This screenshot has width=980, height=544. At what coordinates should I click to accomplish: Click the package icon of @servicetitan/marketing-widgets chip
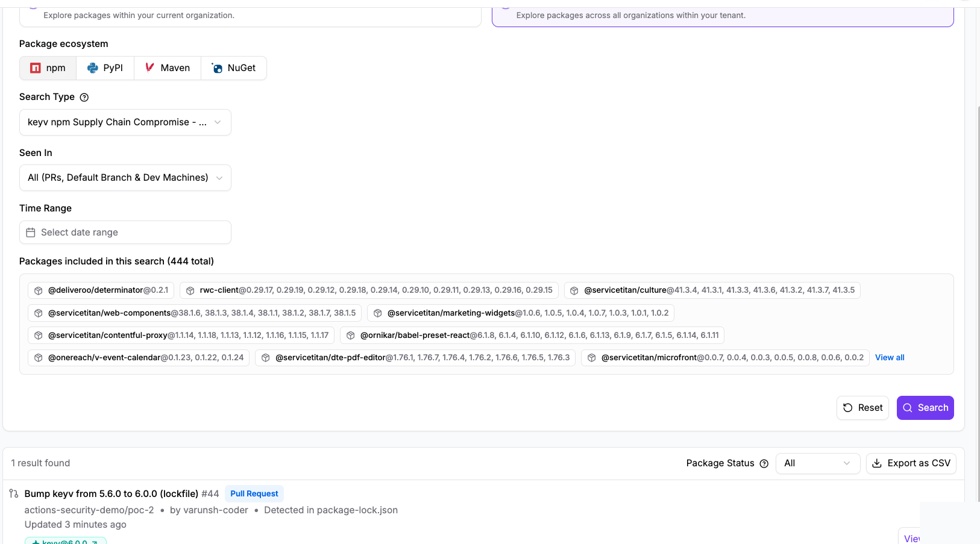(378, 313)
